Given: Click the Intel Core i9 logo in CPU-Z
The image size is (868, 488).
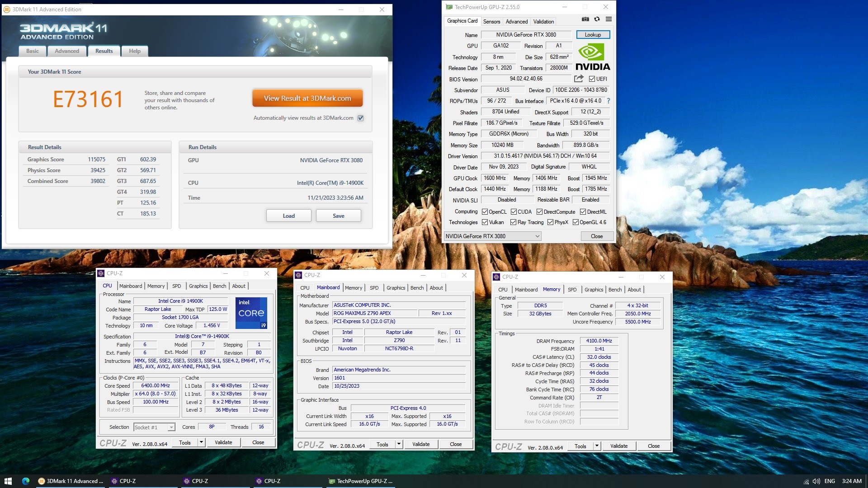Looking at the screenshot, I should coord(251,313).
